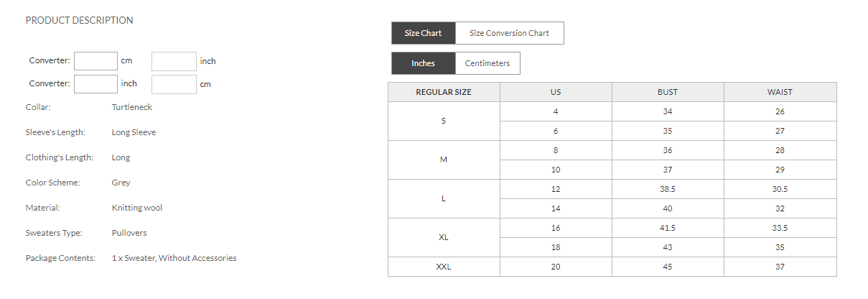Select the BUST column header
868x299 pixels.
668,92
